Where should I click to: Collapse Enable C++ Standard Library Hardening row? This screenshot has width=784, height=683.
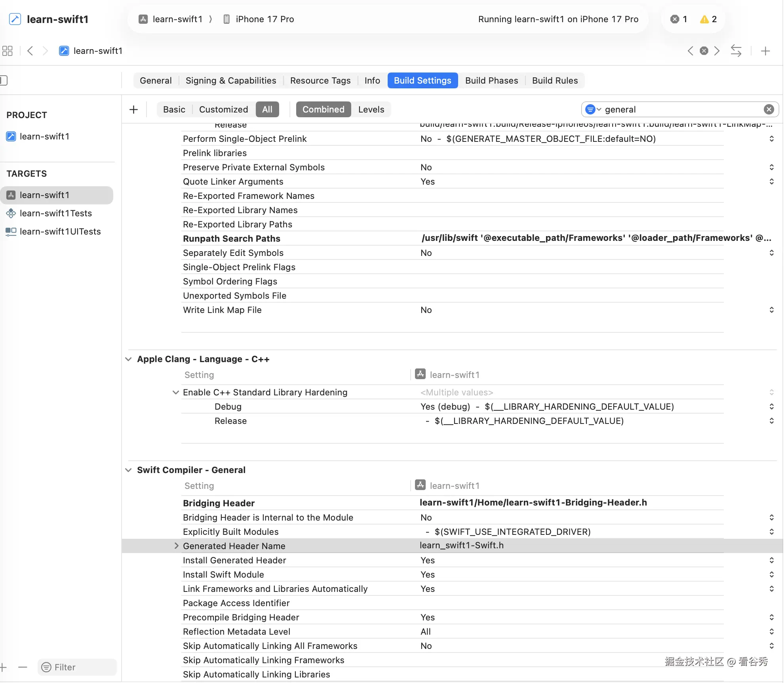click(176, 392)
